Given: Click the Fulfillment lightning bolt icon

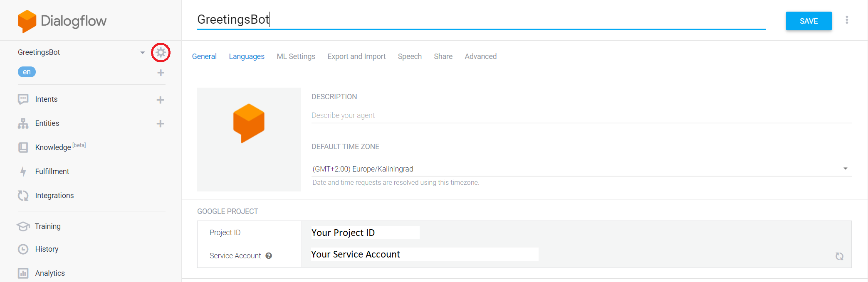Looking at the screenshot, I should tap(23, 171).
